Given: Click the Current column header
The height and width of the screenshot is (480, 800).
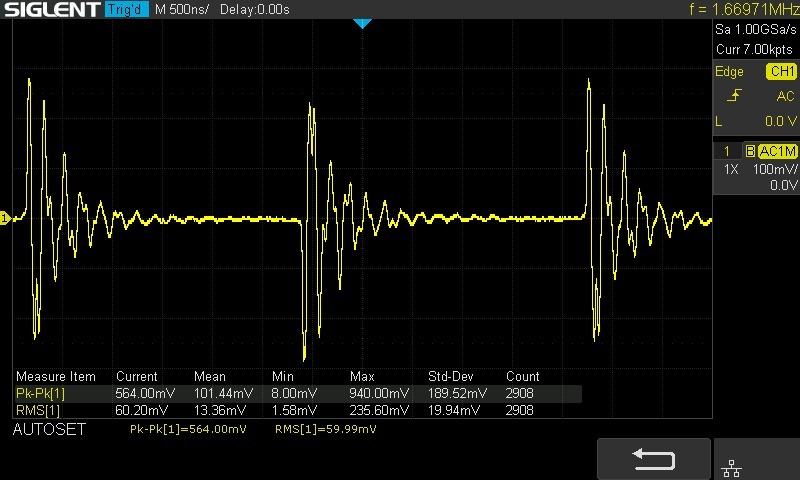Looking at the screenshot, I should 136,376.
